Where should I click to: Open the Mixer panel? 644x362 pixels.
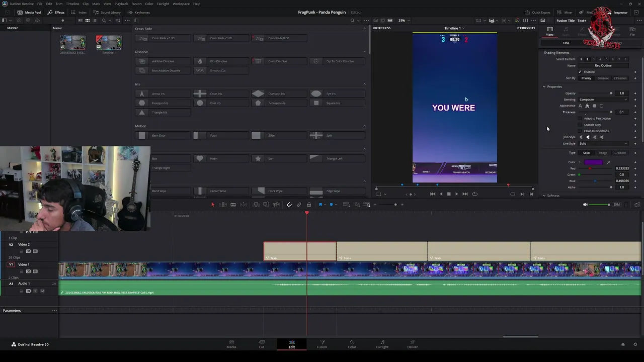point(565,12)
